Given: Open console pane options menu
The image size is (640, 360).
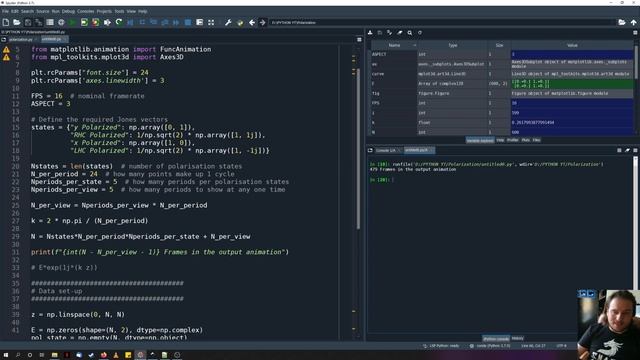Looking at the screenshot, I should point(635,150).
